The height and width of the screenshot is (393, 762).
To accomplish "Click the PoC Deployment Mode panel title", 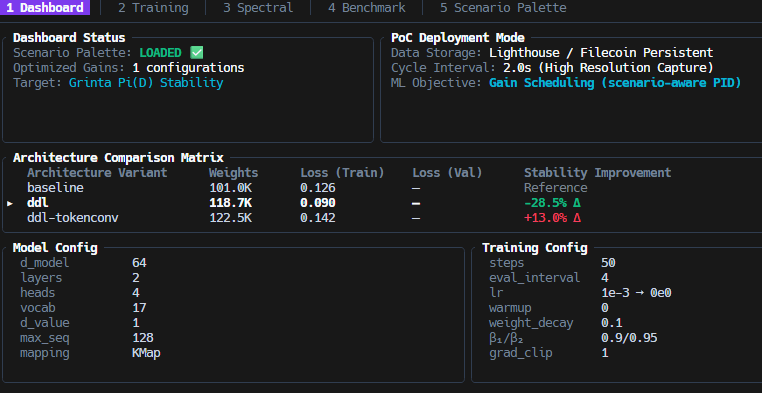I will click(458, 38).
